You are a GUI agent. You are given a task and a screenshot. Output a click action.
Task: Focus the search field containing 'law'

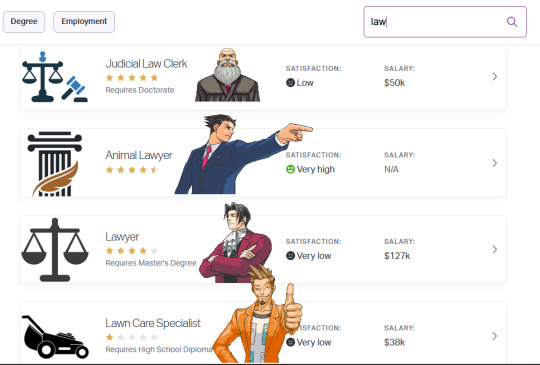click(445, 22)
